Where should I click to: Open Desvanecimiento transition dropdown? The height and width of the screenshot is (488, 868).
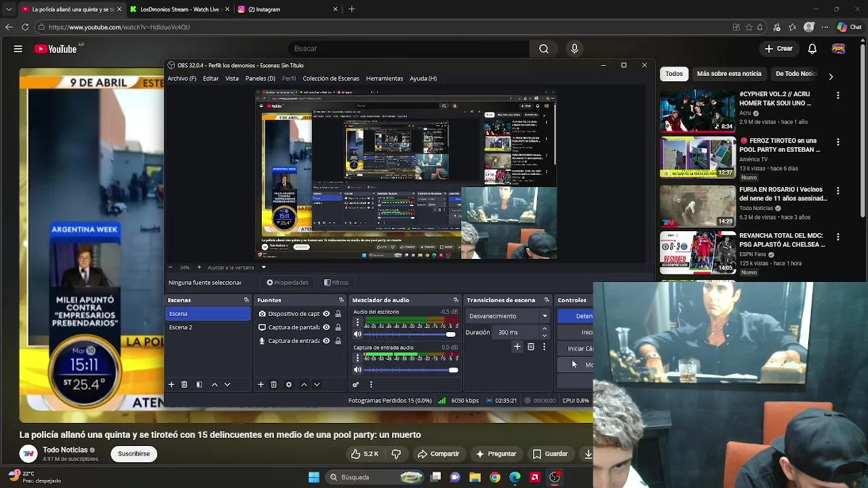(x=509, y=316)
